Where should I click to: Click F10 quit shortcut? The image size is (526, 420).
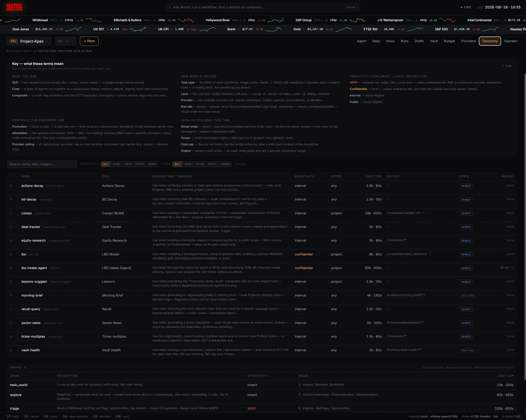122,416
